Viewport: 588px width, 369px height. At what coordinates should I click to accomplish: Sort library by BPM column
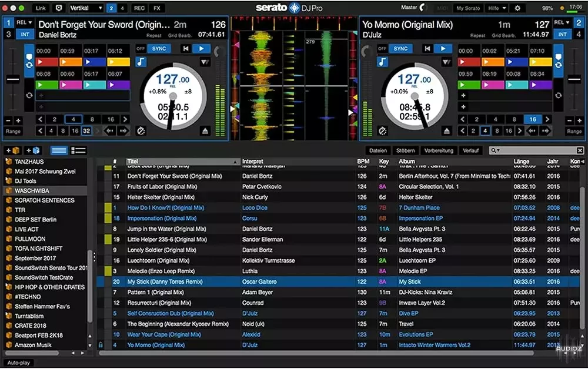[363, 162]
